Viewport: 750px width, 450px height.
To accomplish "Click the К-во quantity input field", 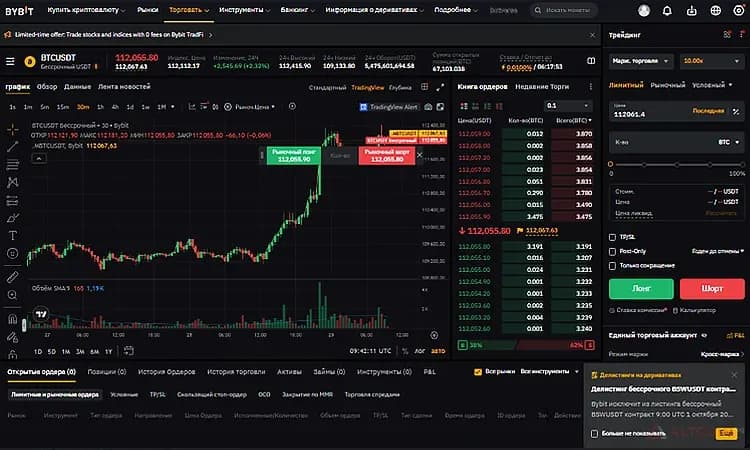I will (676, 142).
